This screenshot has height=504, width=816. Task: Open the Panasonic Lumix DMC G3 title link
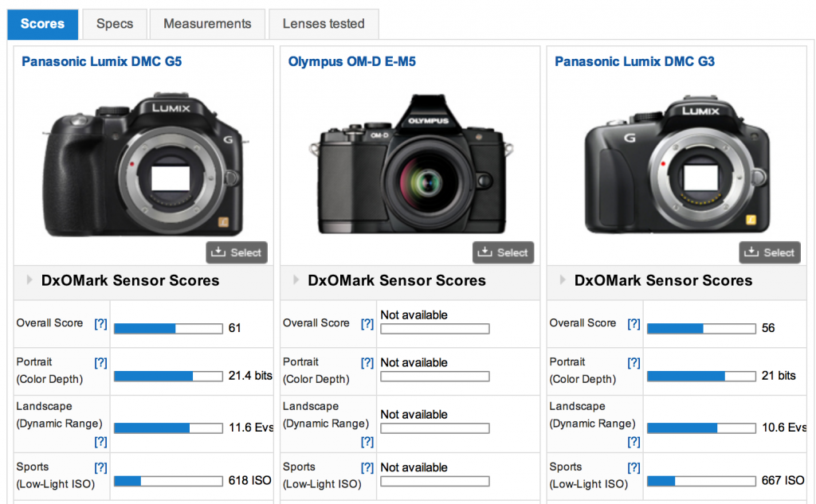coord(634,61)
